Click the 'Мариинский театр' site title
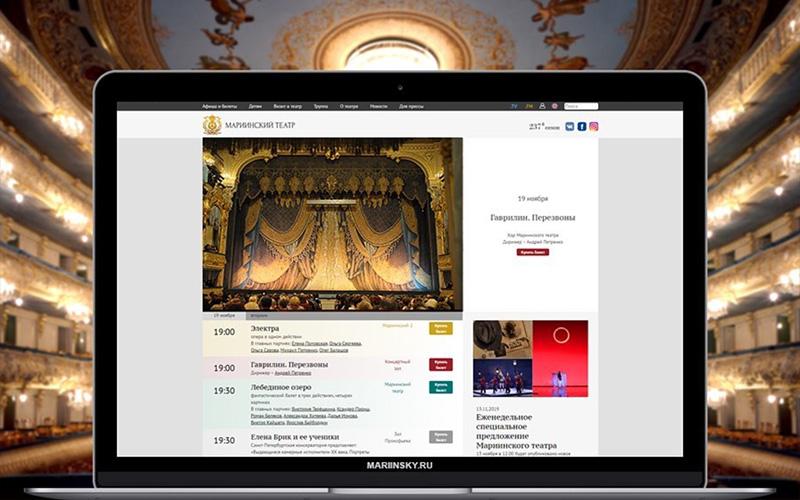 [260, 125]
